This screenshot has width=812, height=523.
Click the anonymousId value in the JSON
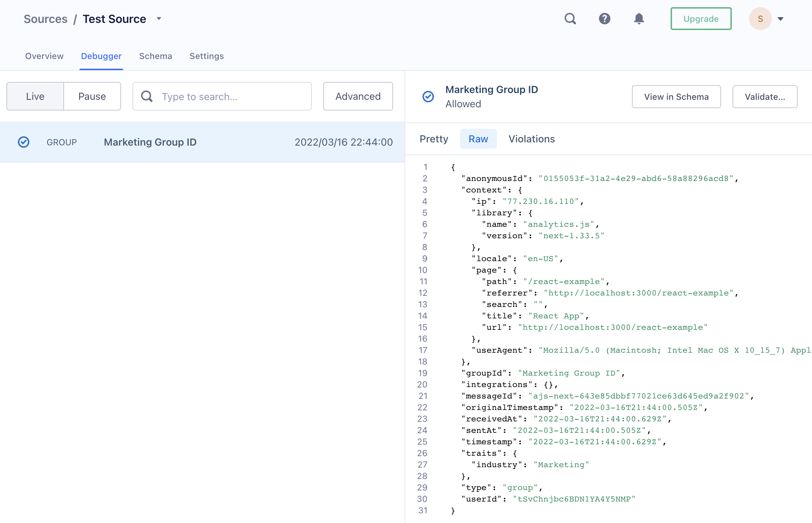[636, 179]
